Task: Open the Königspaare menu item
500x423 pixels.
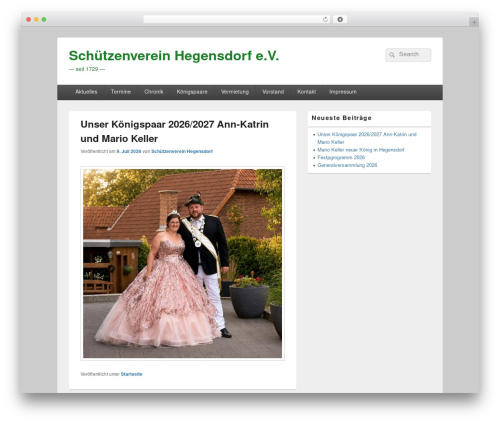Action: 192,92
